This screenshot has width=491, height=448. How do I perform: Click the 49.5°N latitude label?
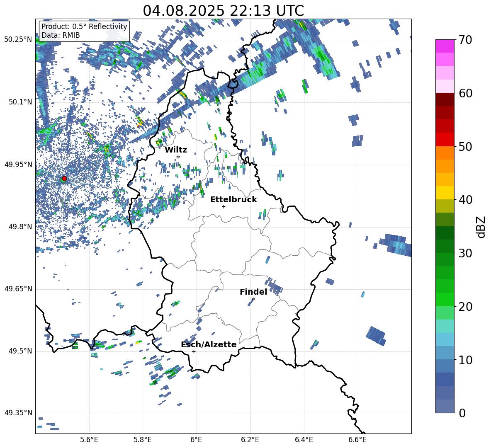click(20, 351)
